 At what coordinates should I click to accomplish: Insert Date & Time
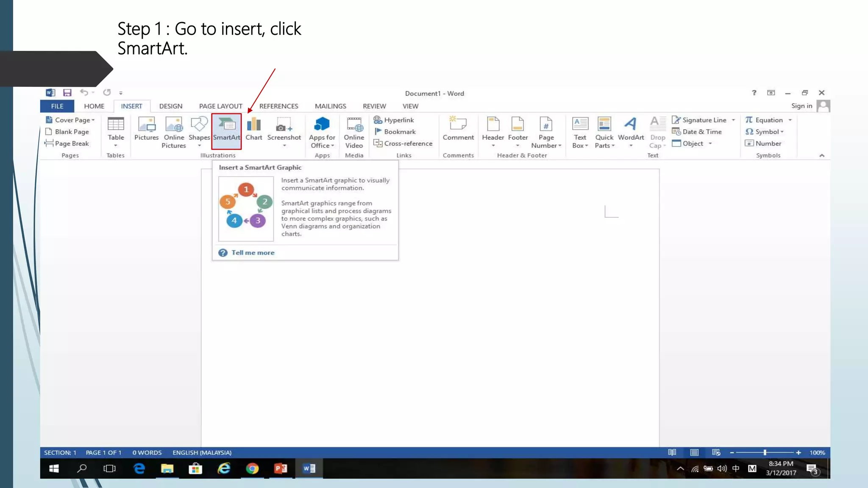tap(697, 132)
